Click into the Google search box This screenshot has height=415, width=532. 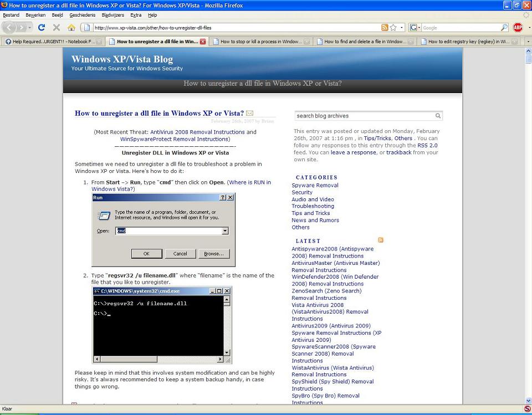461,28
